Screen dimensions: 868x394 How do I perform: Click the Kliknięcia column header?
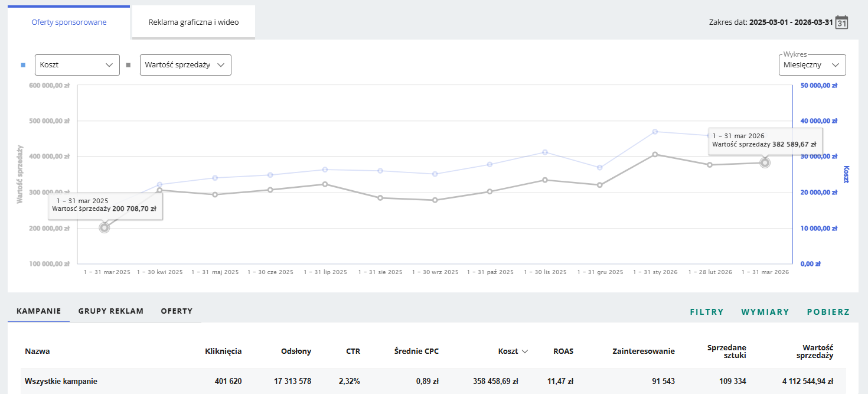click(x=223, y=351)
